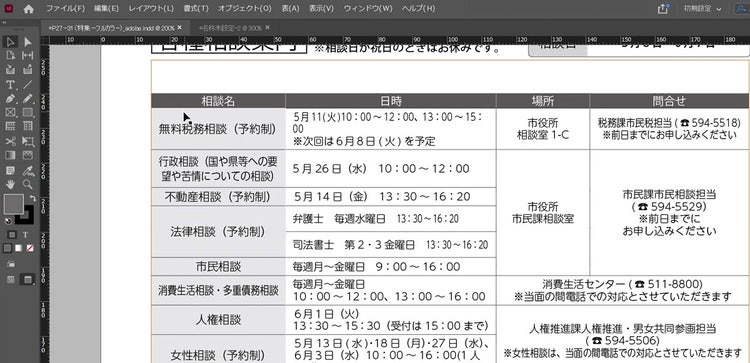The width and height of the screenshot is (750, 363).
Task: Open the 表示(V) menu
Action: [x=321, y=9]
